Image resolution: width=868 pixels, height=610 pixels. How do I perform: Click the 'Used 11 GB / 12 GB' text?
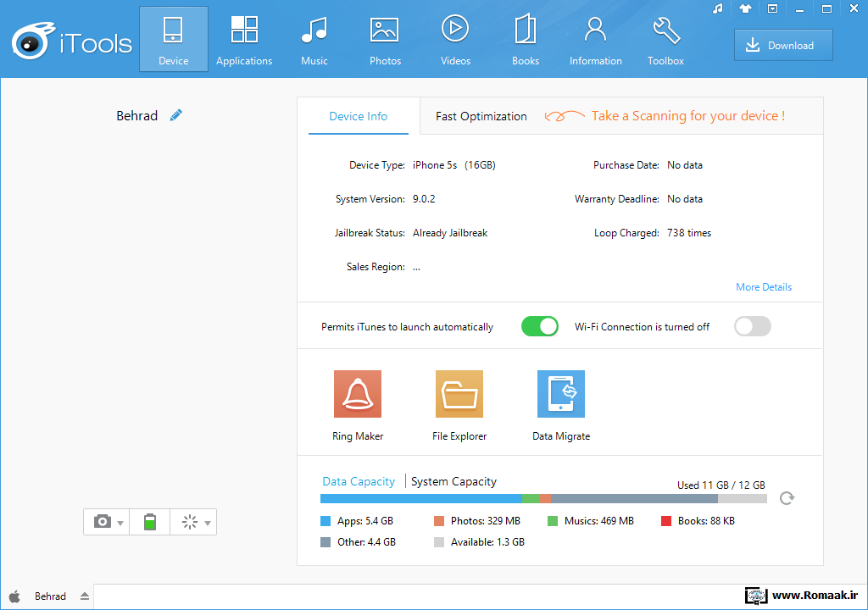721,485
